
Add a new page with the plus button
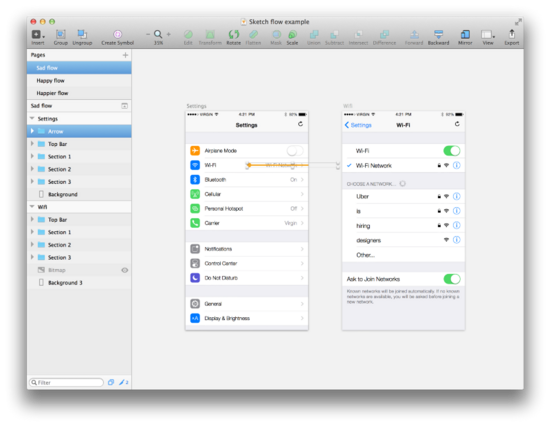pos(125,55)
